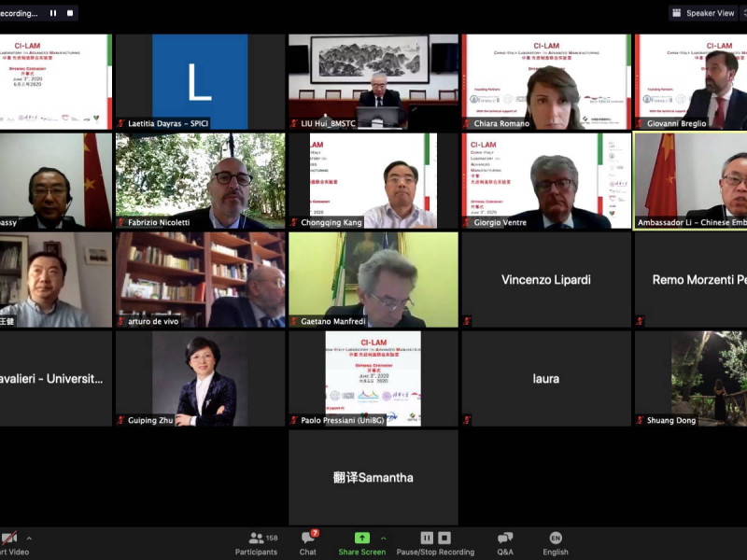Select Vincenzo Lipardi participant tile
The height and width of the screenshot is (560, 747).
(x=546, y=279)
